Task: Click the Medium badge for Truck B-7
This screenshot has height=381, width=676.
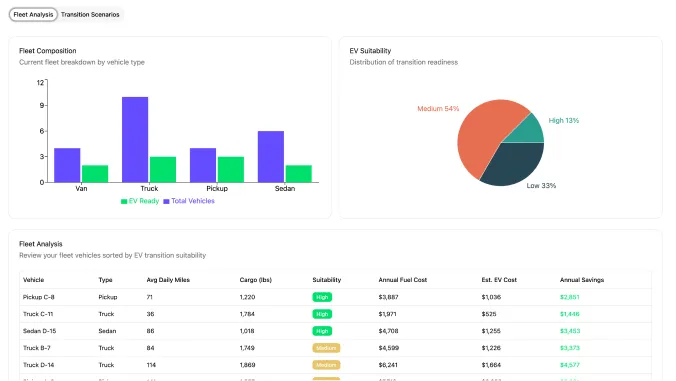Action: point(326,348)
